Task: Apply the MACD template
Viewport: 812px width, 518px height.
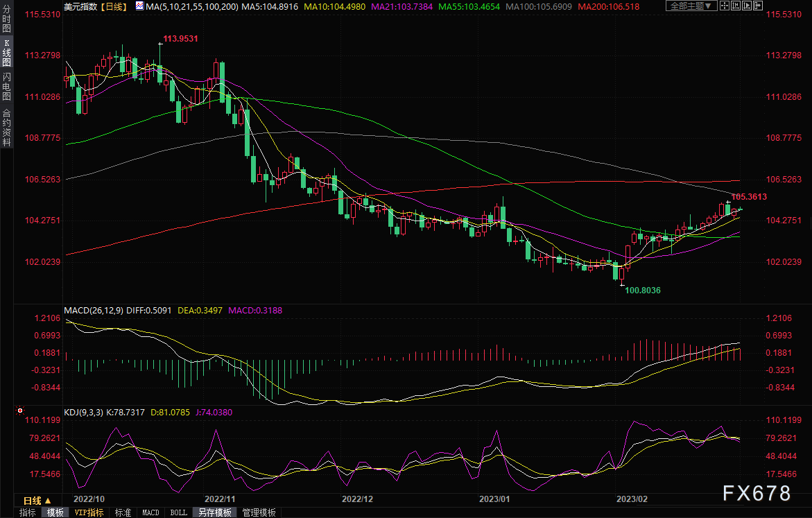Action: pos(150,512)
